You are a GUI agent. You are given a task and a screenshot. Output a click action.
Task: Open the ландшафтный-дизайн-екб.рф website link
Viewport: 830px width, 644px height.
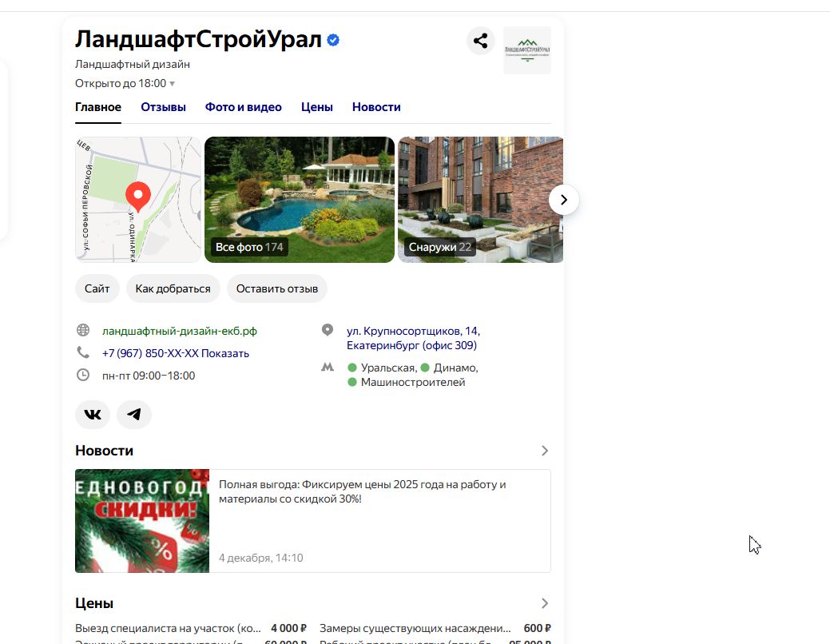point(180,331)
